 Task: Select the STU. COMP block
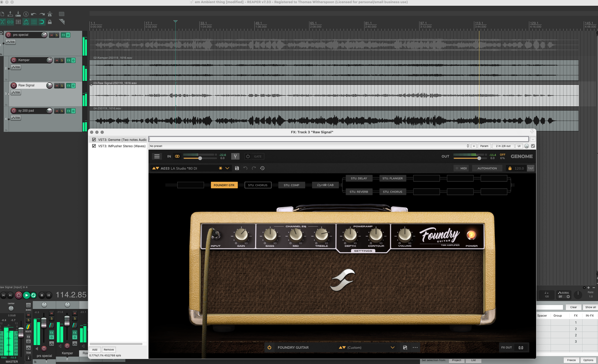pos(291,185)
